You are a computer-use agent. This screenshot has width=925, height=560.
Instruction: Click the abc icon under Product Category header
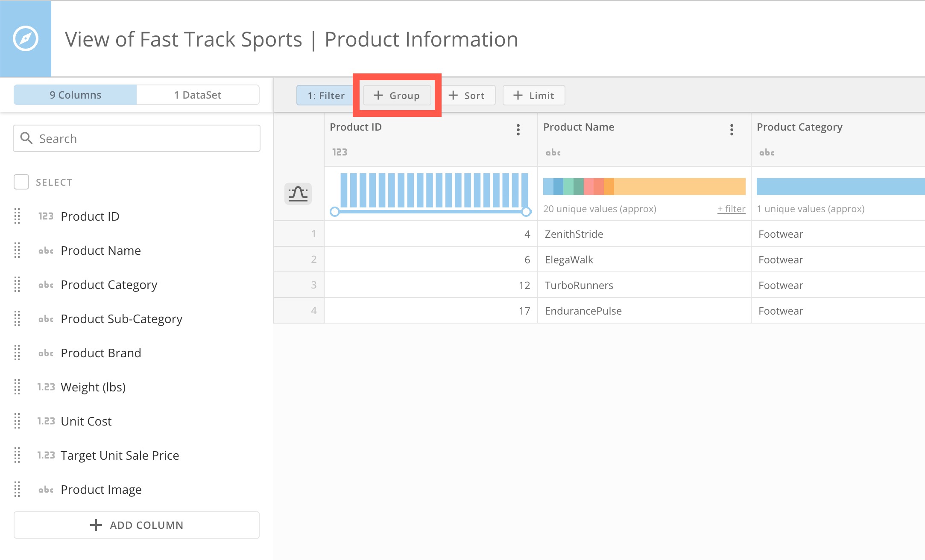(767, 152)
